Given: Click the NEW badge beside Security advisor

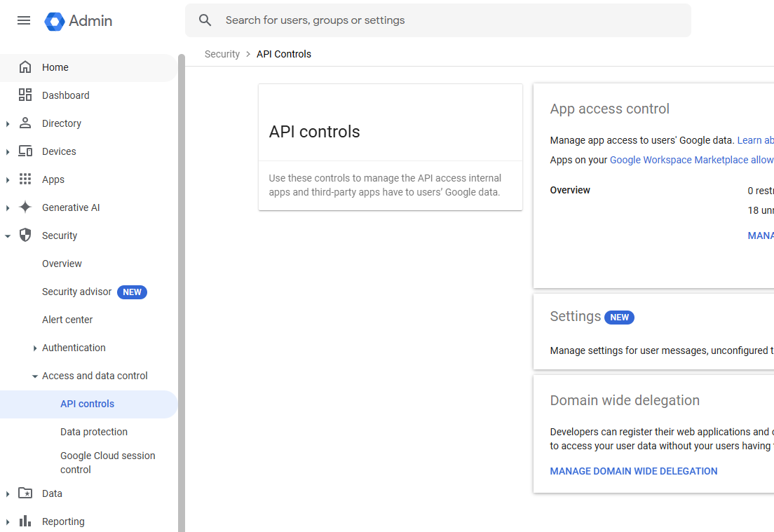Looking at the screenshot, I should click(132, 292).
